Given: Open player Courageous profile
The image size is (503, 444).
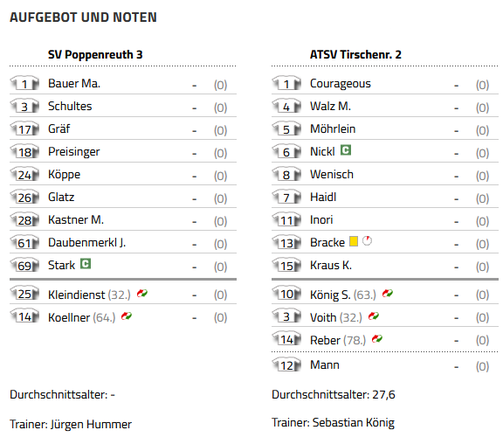Looking at the screenshot, I should coord(340,83).
